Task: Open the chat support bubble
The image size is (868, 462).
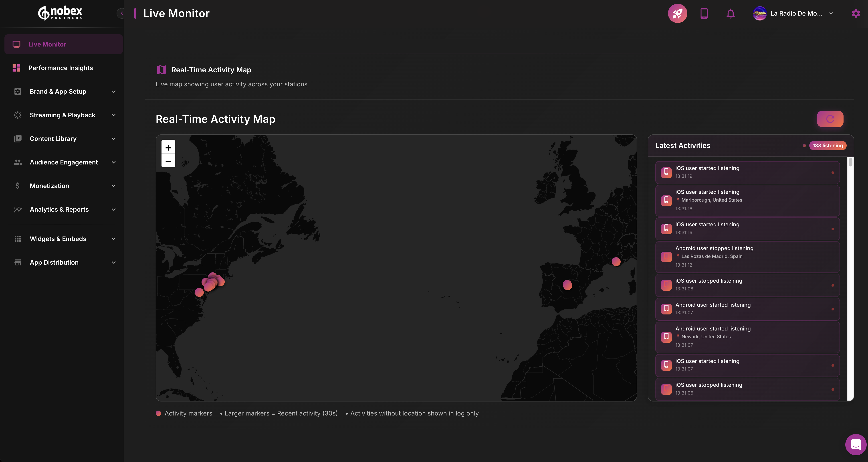Action: (x=856, y=444)
